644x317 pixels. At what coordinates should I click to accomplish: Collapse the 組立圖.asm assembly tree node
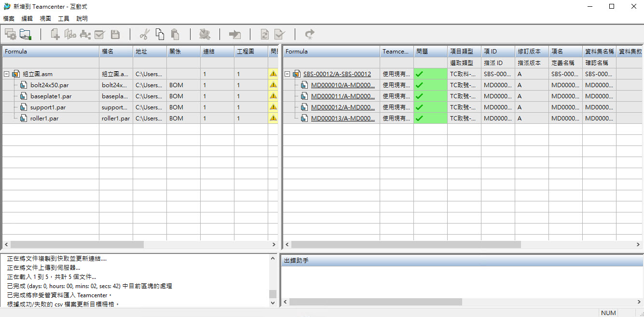[x=6, y=74]
